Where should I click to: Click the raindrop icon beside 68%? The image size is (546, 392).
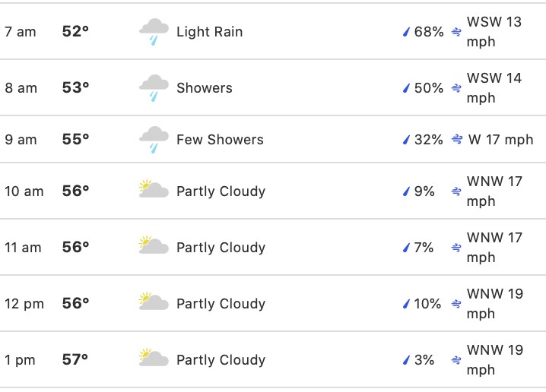(406, 32)
